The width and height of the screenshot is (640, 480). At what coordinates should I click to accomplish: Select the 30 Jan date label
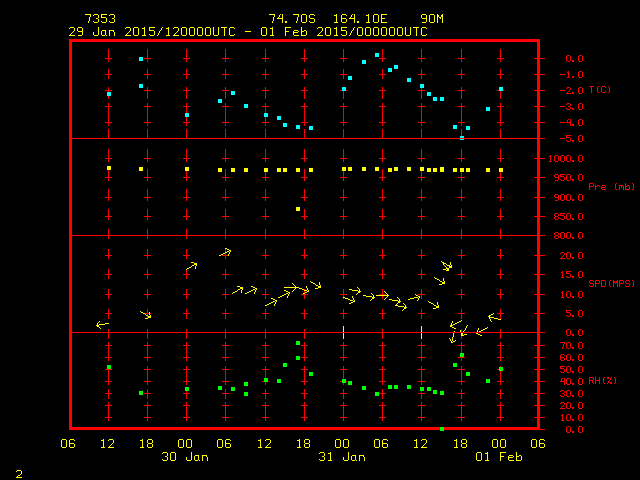[x=187, y=457]
